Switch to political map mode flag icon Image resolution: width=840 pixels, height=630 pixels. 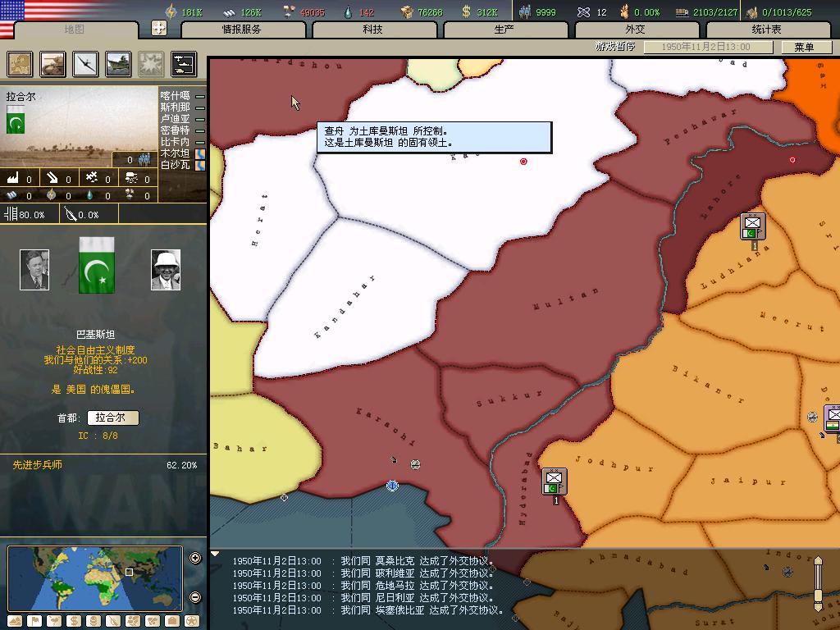(34, 622)
